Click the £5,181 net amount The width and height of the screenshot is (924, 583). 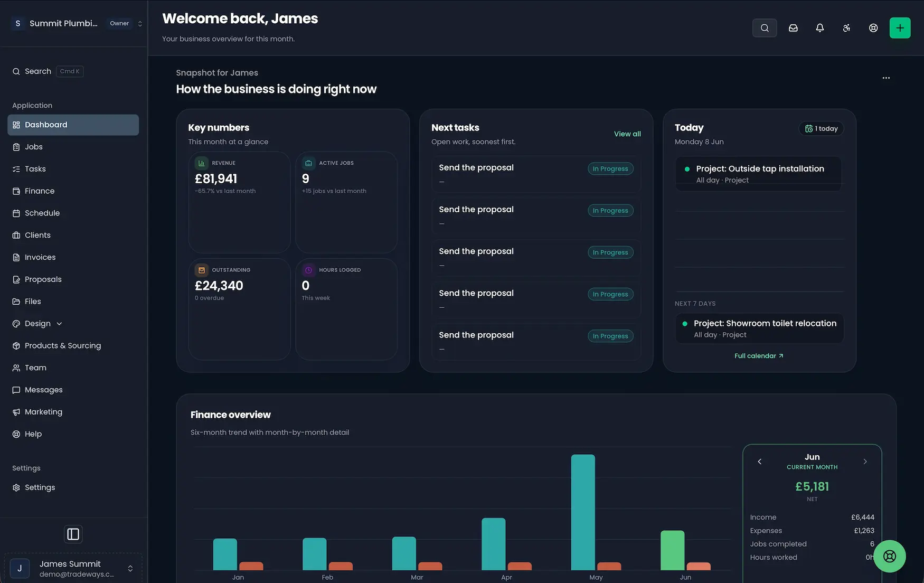click(812, 486)
